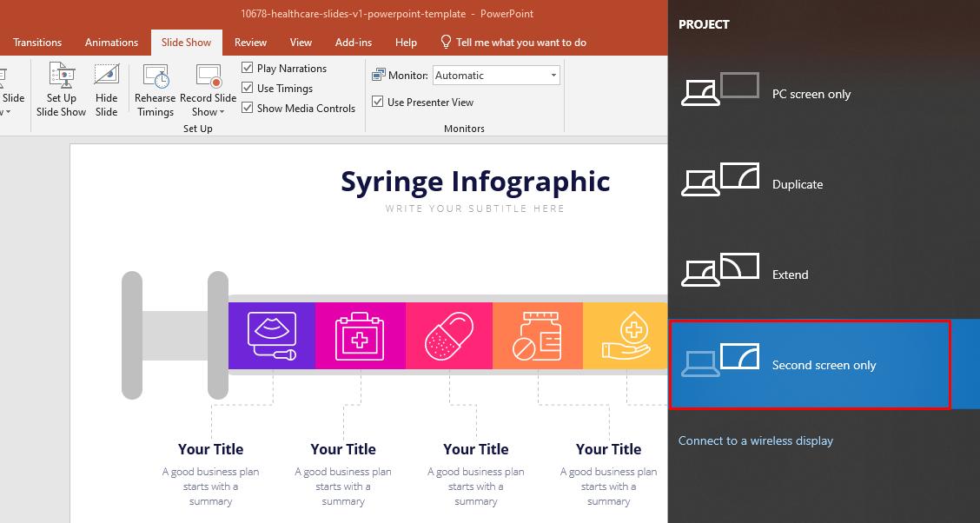This screenshot has width=980, height=523.
Task: Click the Monitor icon beside the Automatic field
Action: click(x=379, y=74)
